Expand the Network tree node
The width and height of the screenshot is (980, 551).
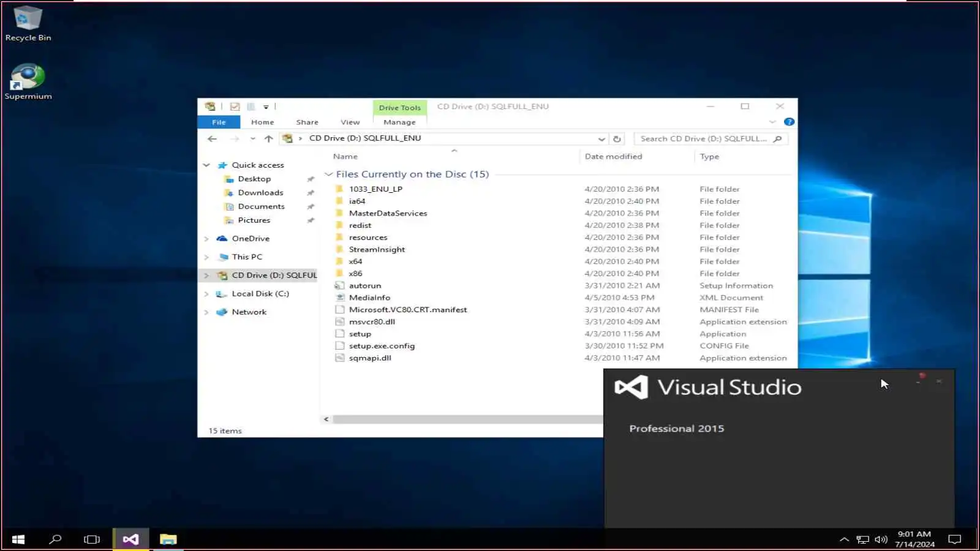click(206, 312)
